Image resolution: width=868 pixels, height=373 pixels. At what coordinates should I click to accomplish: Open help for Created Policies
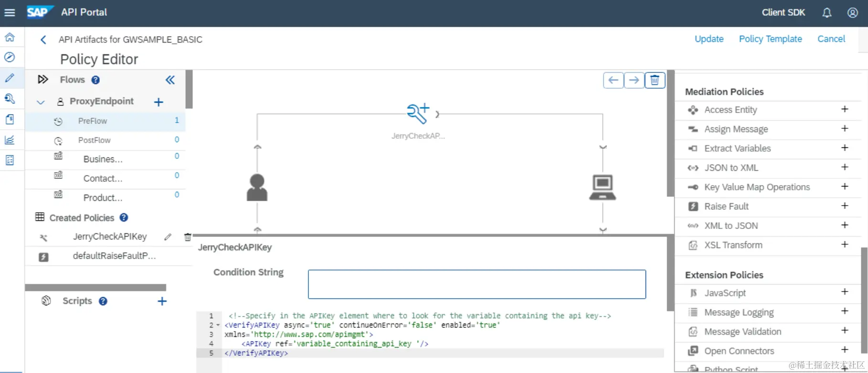[x=124, y=218]
